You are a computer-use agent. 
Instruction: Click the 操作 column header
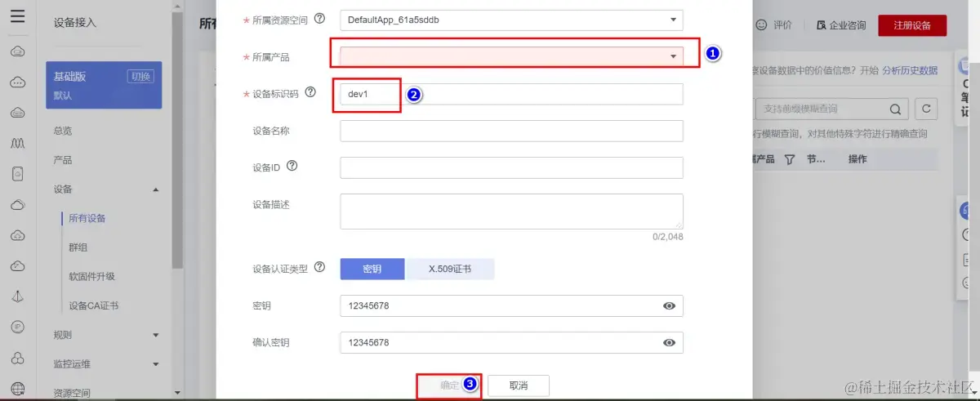[x=857, y=159]
